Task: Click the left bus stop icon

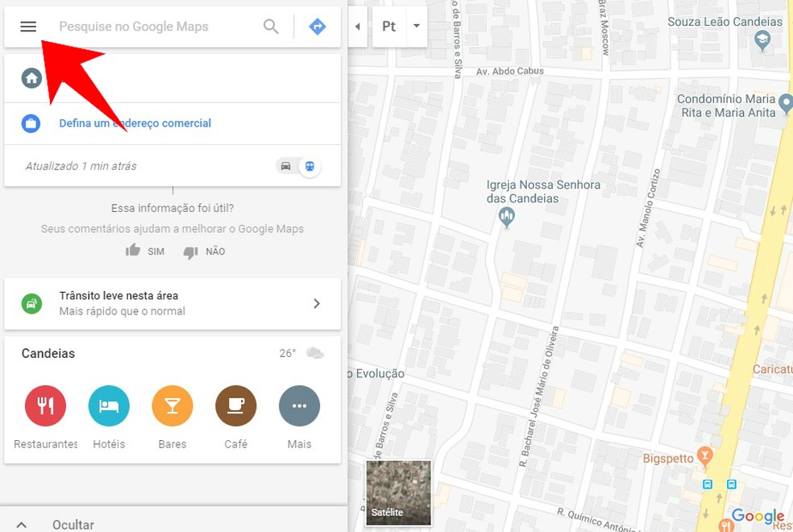Action: (x=708, y=484)
